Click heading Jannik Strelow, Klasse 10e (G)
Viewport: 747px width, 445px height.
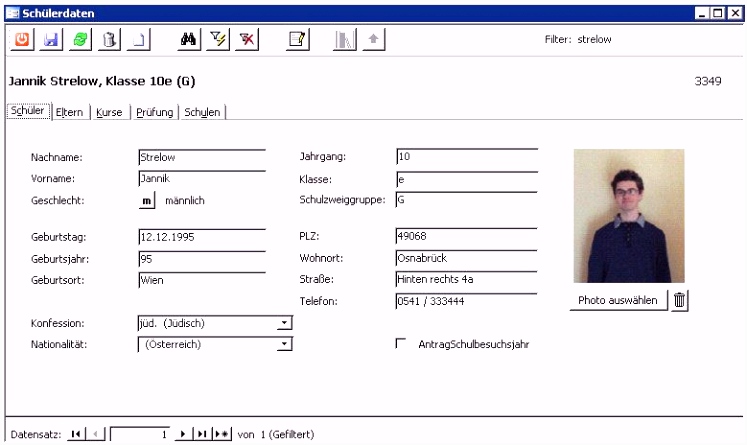coord(102,81)
